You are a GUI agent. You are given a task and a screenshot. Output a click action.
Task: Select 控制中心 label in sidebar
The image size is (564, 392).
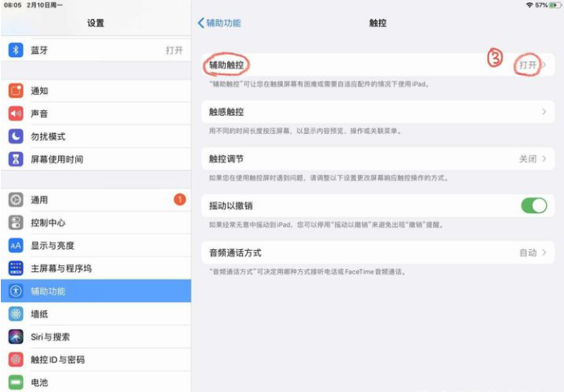(48, 223)
